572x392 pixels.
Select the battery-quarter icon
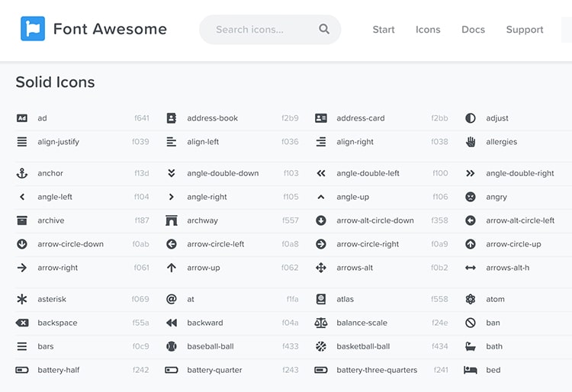[x=172, y=370]
